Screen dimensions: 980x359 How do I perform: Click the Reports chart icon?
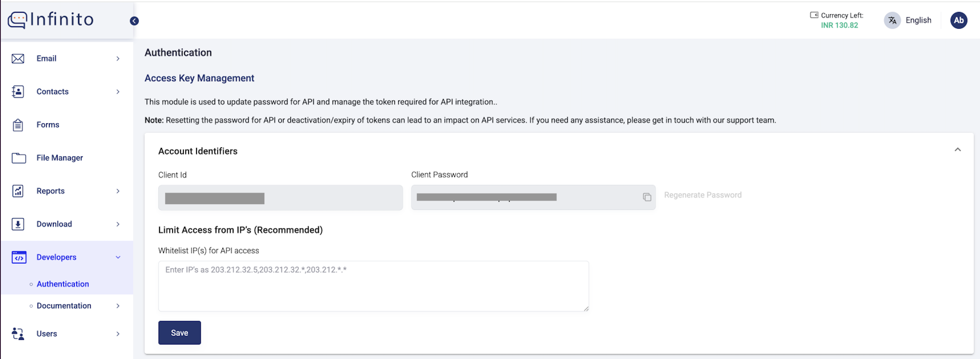[x=18, y=191]
